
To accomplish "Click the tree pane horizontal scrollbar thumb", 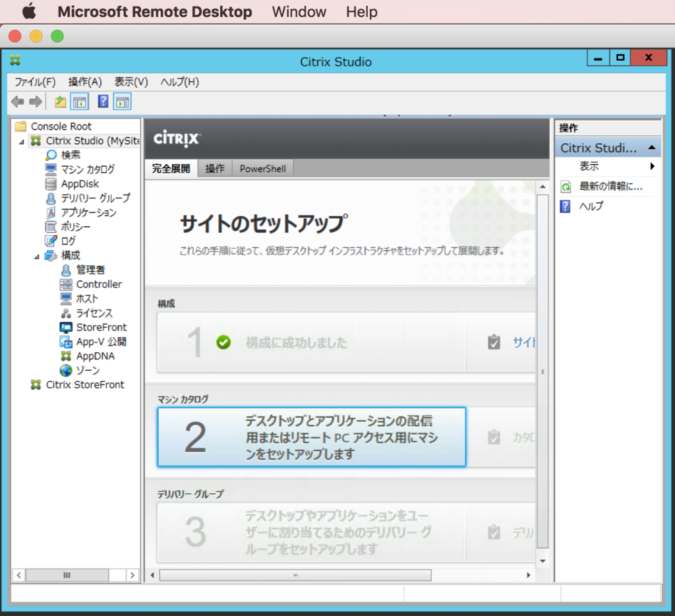I will (x=67, y=575).
